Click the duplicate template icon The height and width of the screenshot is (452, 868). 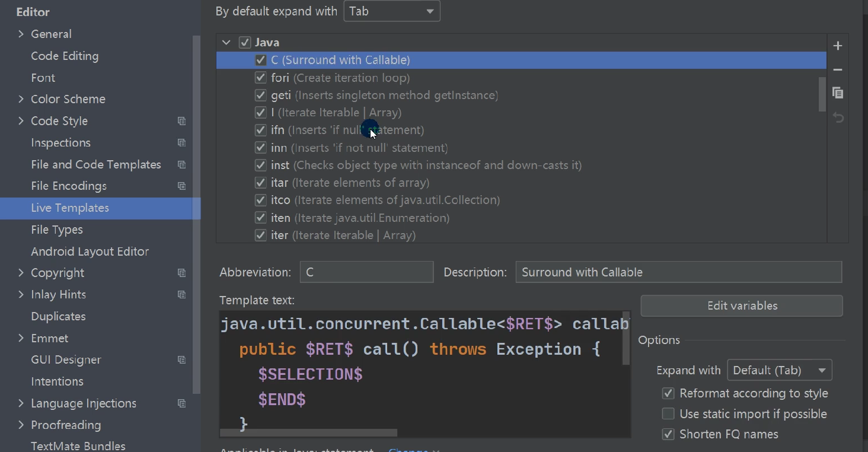click(x=838, y=93)
